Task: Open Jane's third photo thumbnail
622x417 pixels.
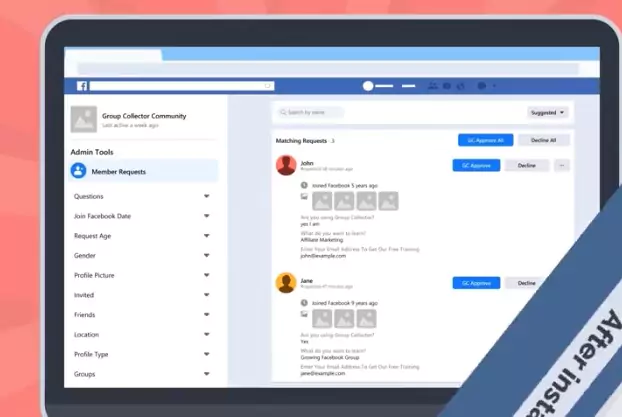Action: pyautogui.click(x=367, y=319)
